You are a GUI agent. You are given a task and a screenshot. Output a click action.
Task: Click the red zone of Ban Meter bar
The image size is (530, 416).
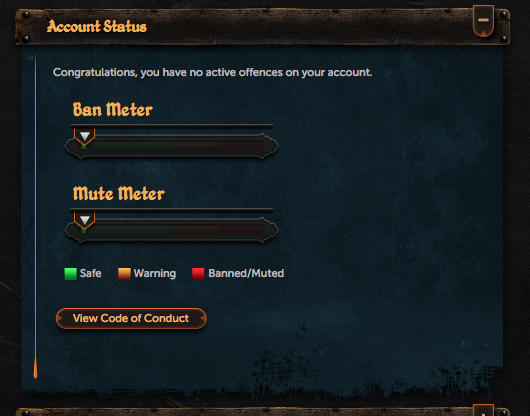241,146
